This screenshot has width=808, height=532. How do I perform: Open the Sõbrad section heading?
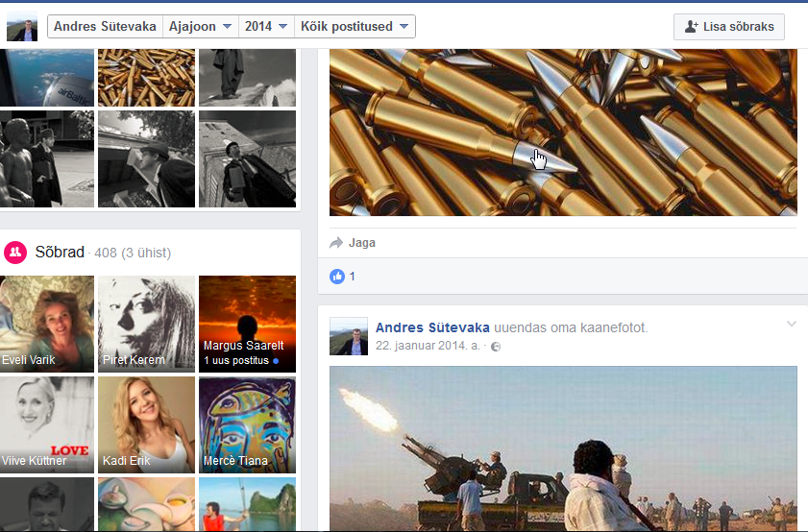[60, 252]
